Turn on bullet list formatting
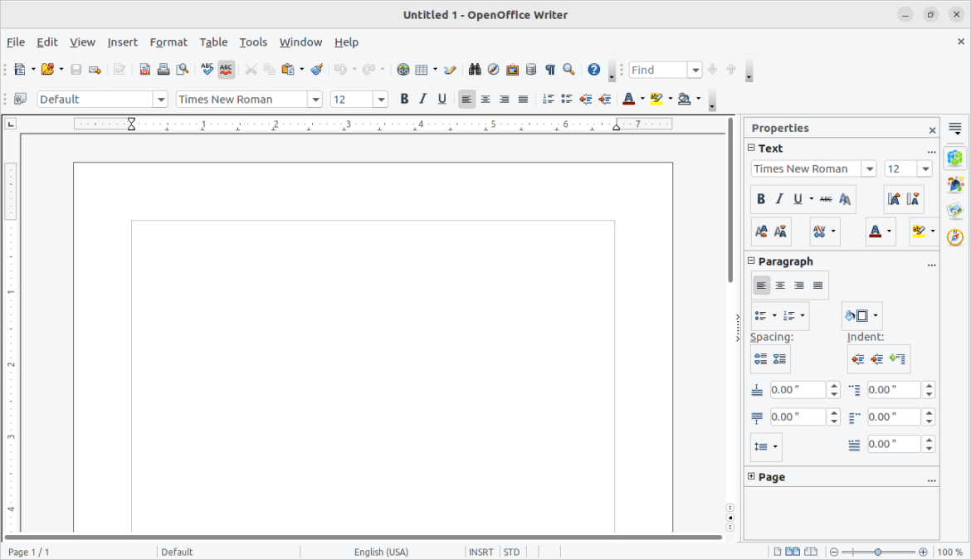The height and width of the screenshot is (560, 971). tap(566, 99)
